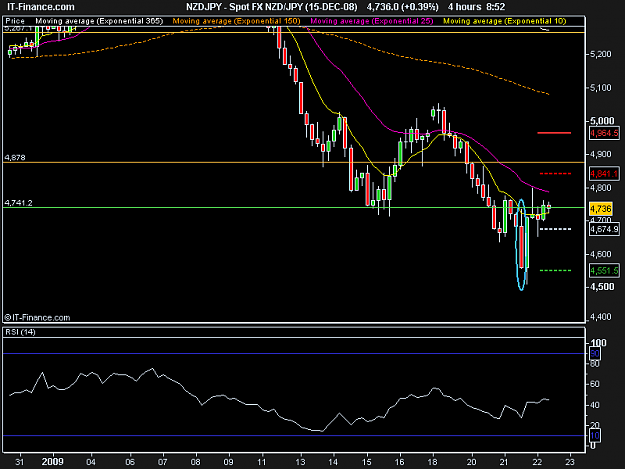Click the '60' RSI axis label
Image resolution: width=625 pixels, height=469 pixels.
tap(595, 384)
